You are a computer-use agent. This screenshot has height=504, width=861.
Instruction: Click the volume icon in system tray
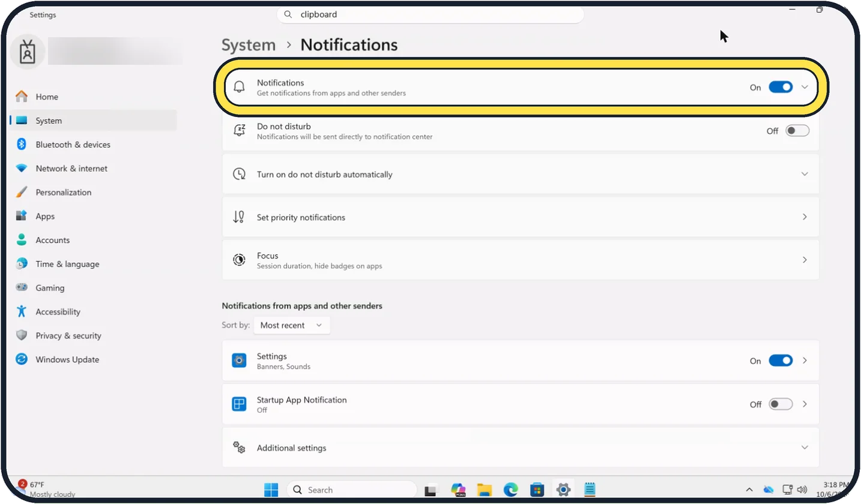(x=802, y=490)
